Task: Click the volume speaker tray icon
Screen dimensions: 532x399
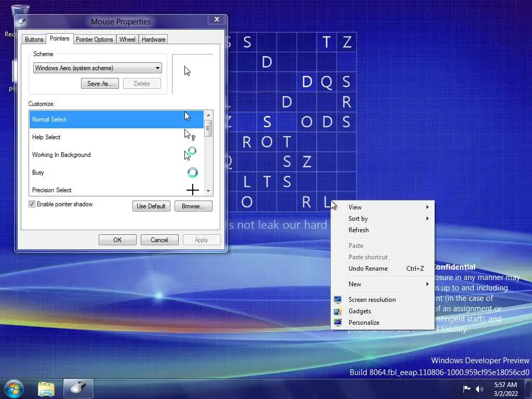Action: [480, 389]
